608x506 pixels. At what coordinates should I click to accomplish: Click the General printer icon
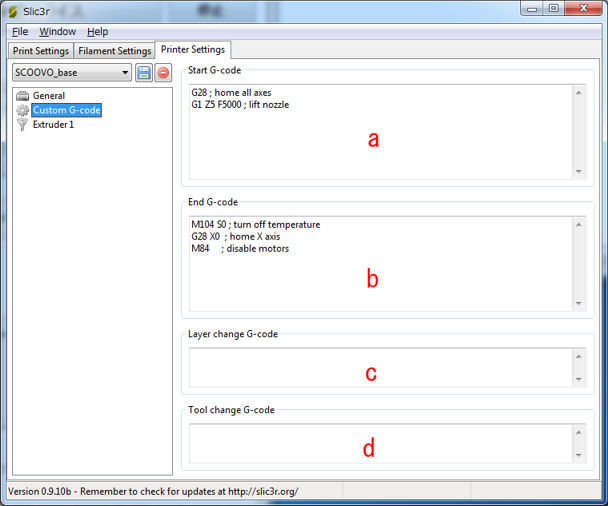22,96
